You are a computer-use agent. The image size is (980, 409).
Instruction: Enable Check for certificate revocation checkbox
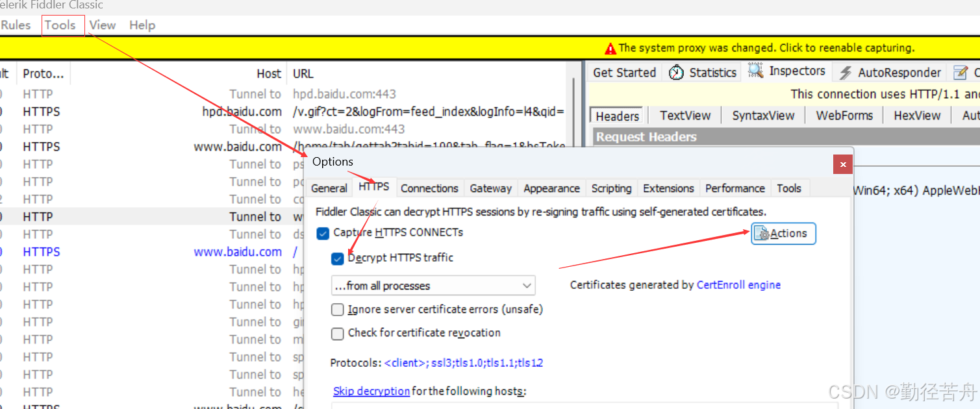[337, 334]
